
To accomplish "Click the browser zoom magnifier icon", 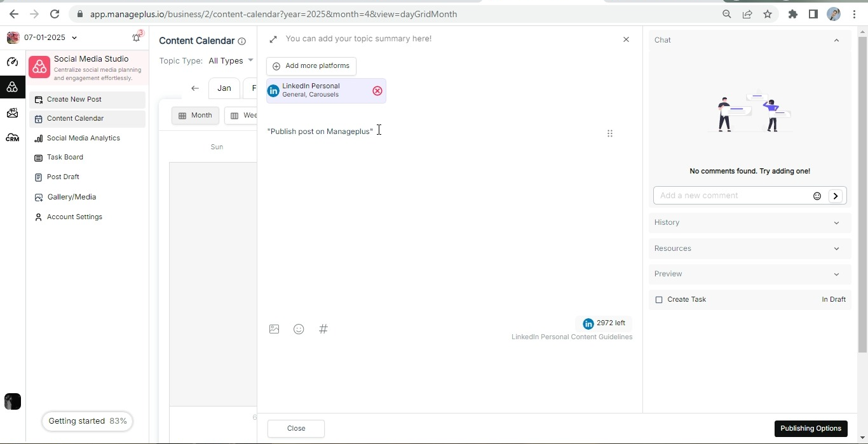I will [727, 14].
